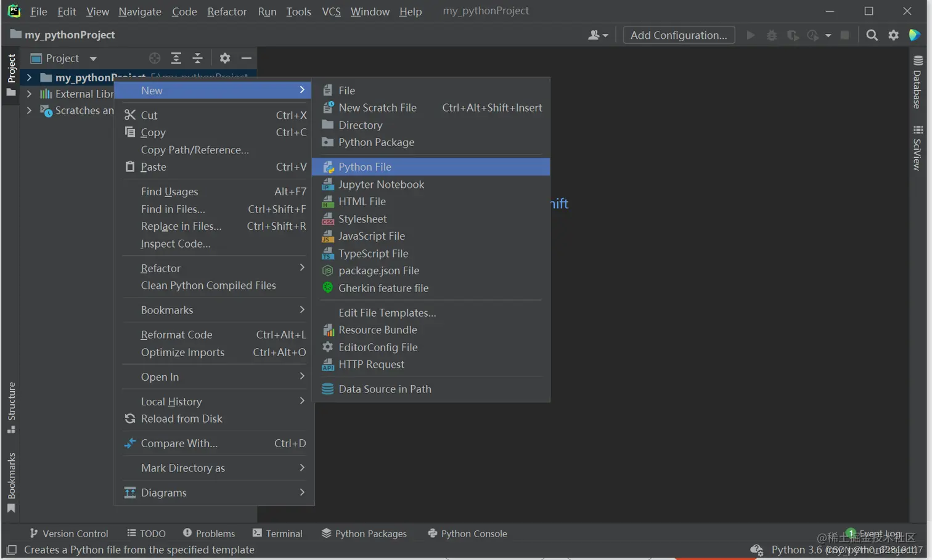Click the Select Opened File target icon

click(155, 58)
